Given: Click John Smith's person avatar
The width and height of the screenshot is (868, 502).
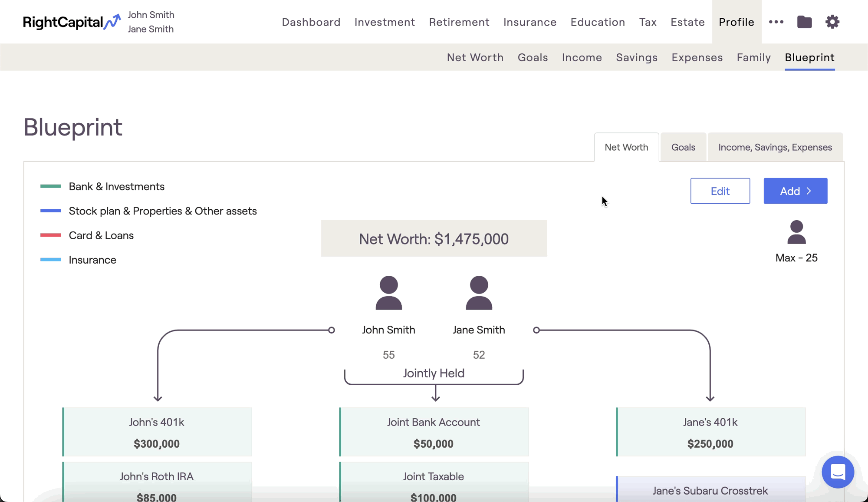Looking at the screenshot, I should [388, 293].
